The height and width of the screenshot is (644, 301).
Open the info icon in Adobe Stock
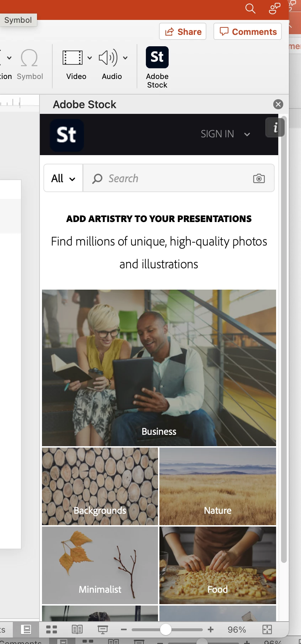[x=275, y=127]
